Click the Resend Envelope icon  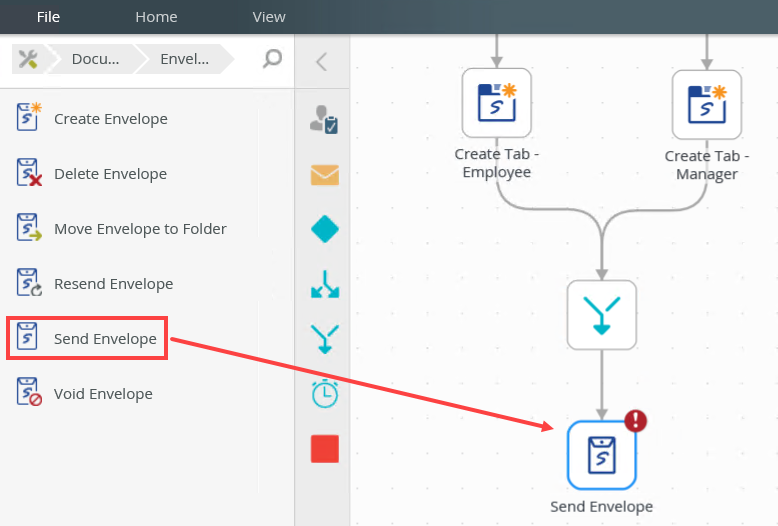(28, 282)
